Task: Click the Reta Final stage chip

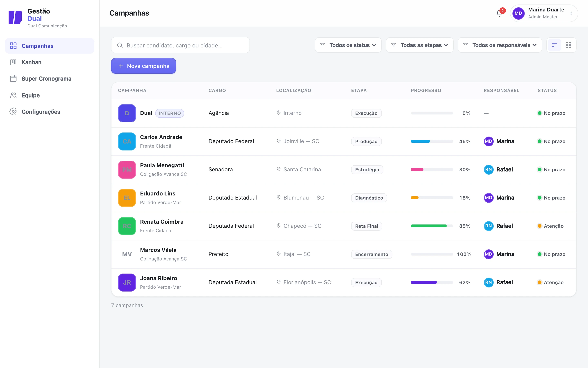Action: (366, 226)
